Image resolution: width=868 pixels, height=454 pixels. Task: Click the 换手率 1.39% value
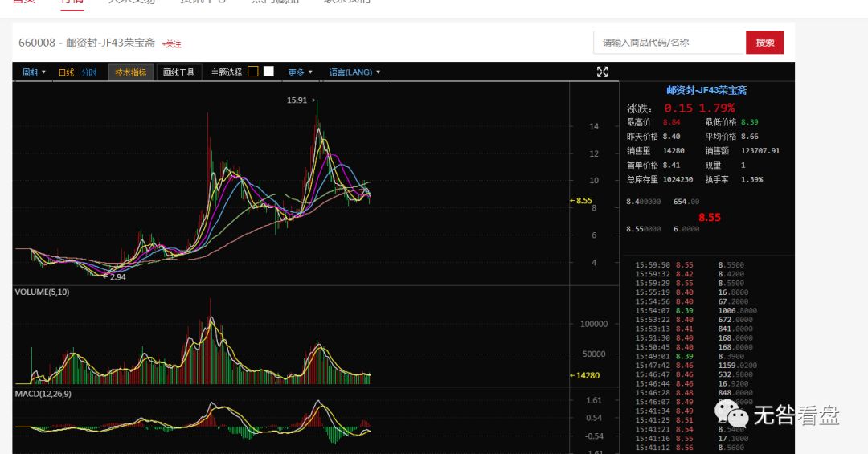(x=751, y=180)
